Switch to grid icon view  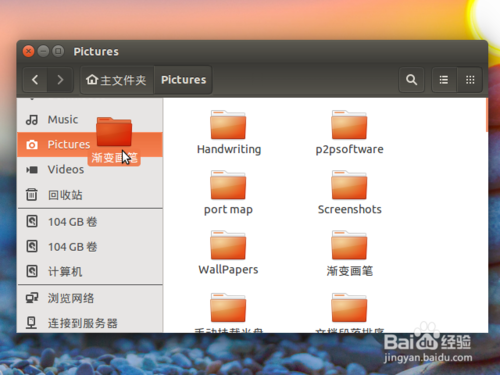click(x=470, y=80)
